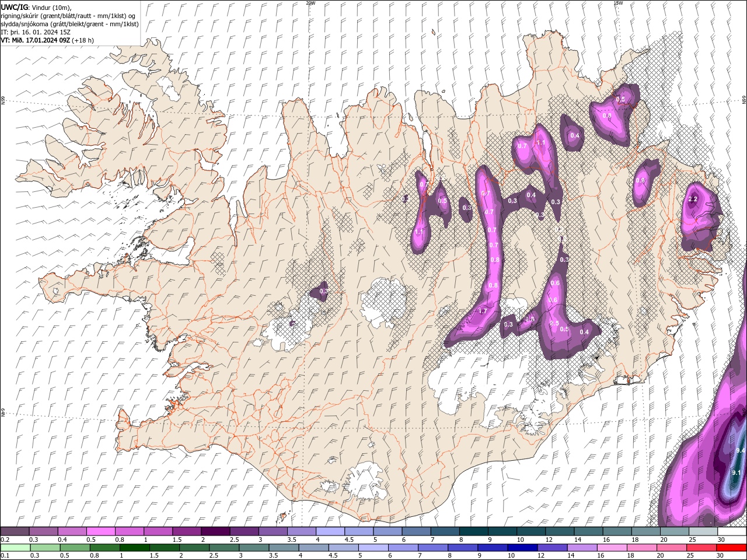
Task: Select the 4 light lavender swatch in upper legend
Action: (x=329, y=531)
